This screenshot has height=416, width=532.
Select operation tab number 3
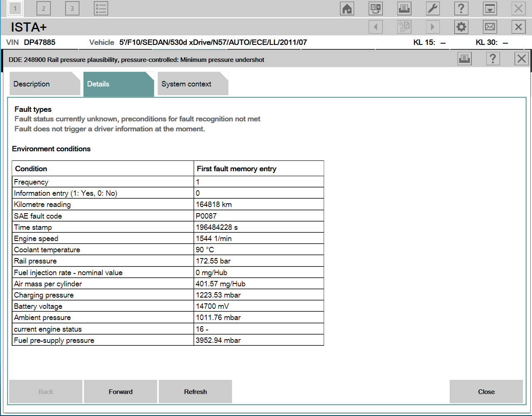click(72, 9)
